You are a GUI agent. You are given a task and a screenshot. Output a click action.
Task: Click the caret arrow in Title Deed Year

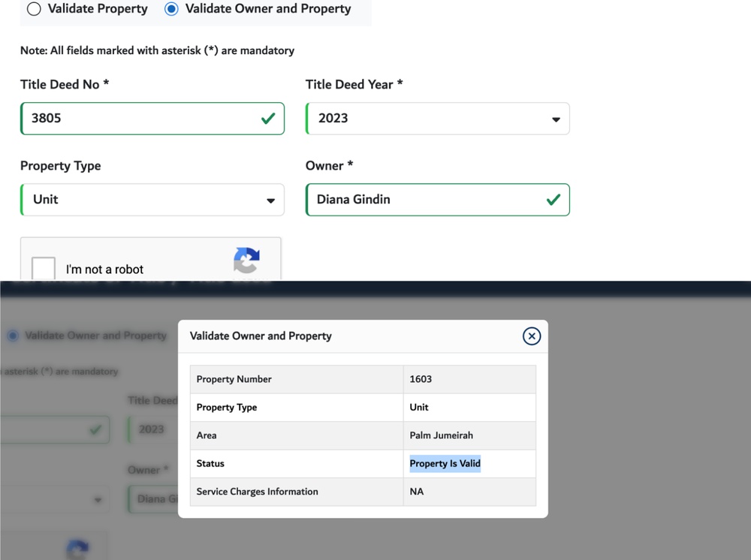click(556, 119)
